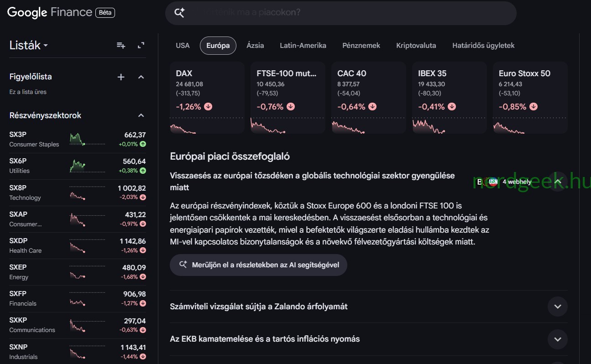Viewport: 591px width, 364px height.
Task: Open the 4 webhely sources chip
Action: (505, 182)
